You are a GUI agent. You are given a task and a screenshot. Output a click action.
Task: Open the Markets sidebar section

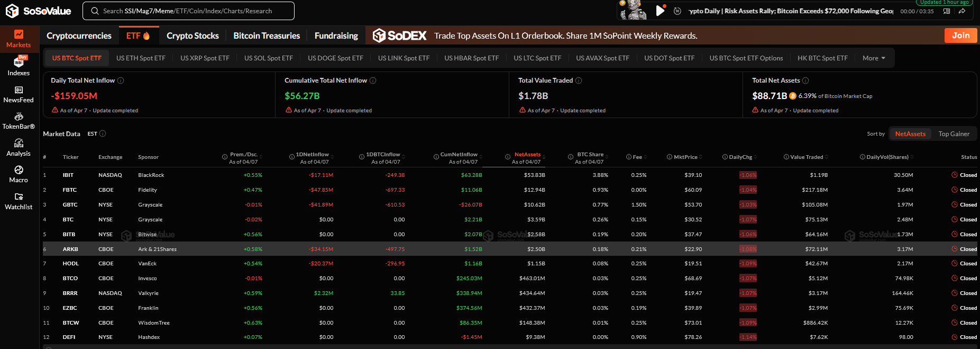point(19,39)
